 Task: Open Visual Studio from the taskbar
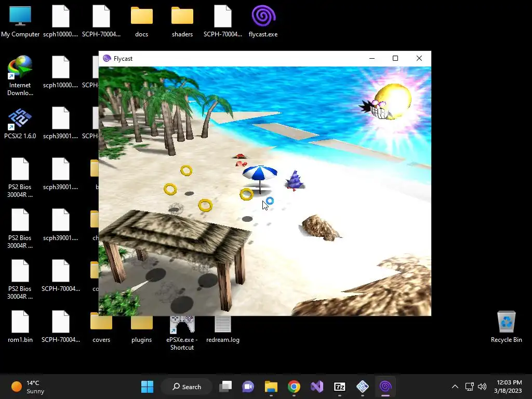317,387
